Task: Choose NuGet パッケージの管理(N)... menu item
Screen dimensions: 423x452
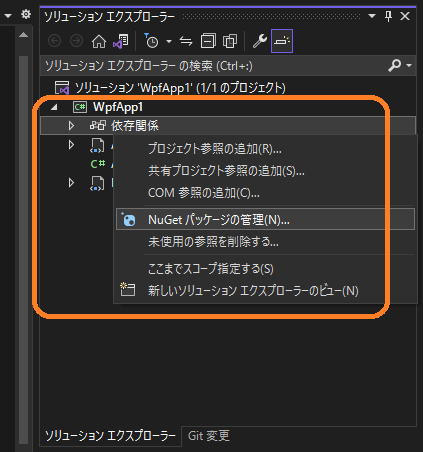Action: (265, 219)
